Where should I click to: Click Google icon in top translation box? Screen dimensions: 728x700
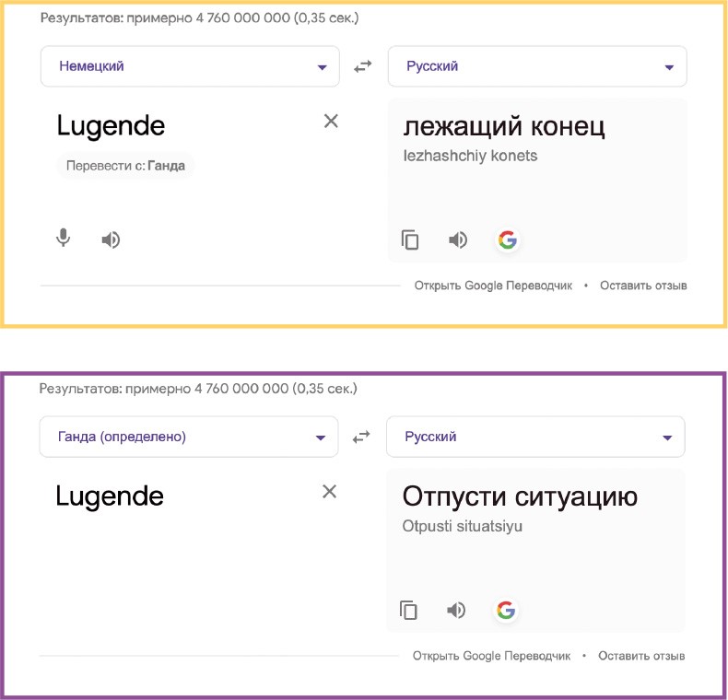tap(506, 240)
